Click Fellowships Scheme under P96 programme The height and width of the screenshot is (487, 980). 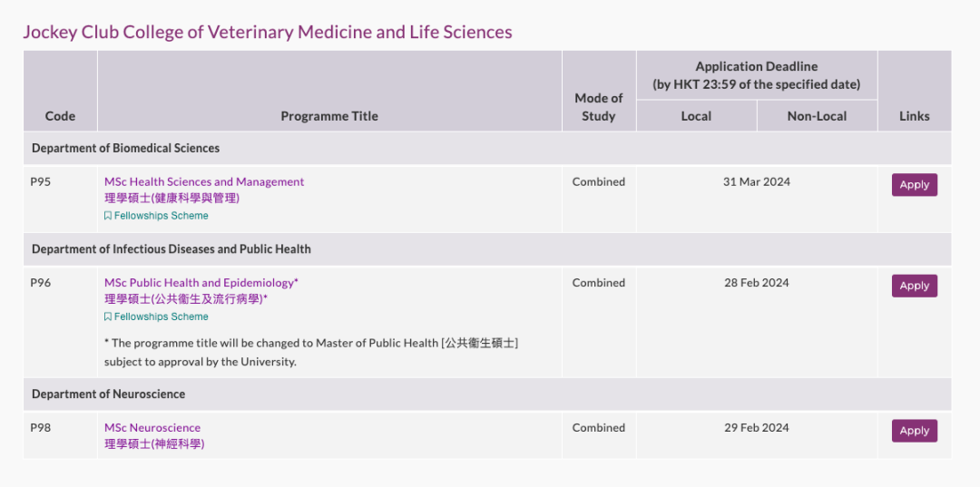coord(162,317)
